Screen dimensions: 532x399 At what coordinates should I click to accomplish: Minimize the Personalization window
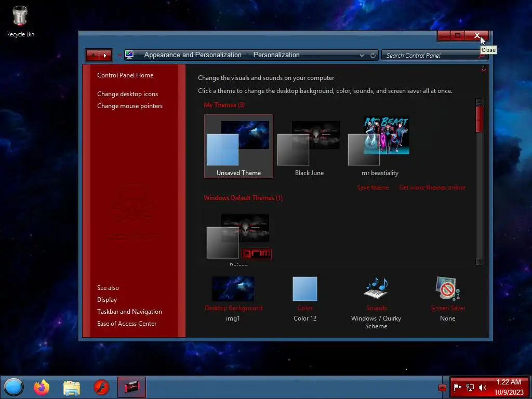coord(444,36)
